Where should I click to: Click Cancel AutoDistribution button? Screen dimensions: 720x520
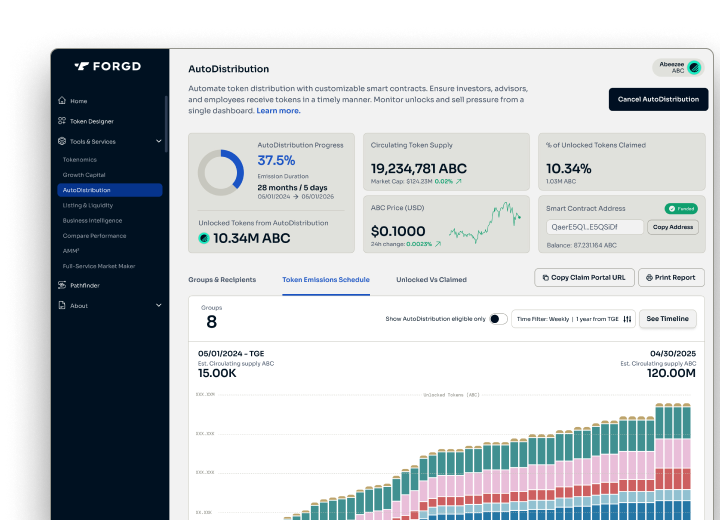pyautogui.click(x=658, y=99)
